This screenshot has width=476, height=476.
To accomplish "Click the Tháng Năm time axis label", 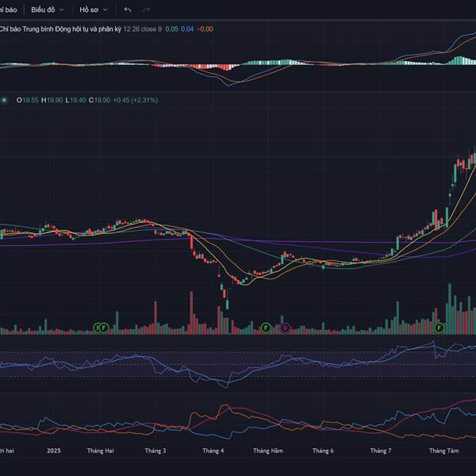I will (x=268, y=451).
